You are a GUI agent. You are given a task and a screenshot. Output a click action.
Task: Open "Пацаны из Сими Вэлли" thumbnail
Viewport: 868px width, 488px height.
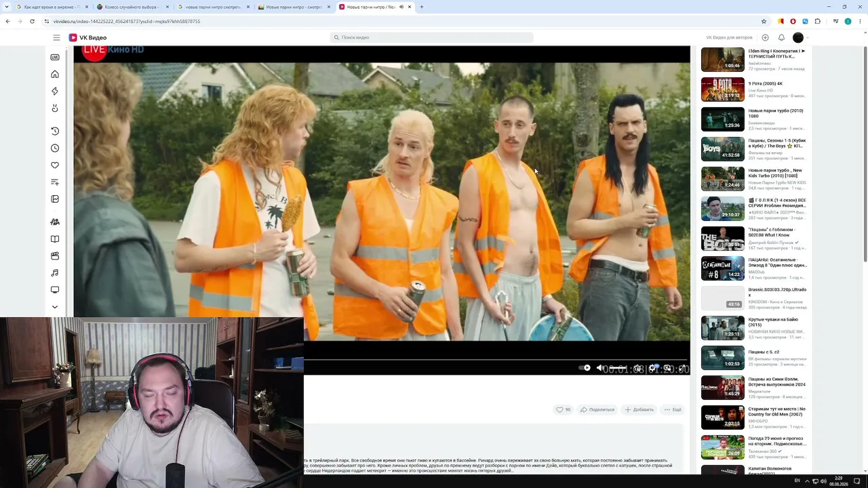click(x=722, y=388)
